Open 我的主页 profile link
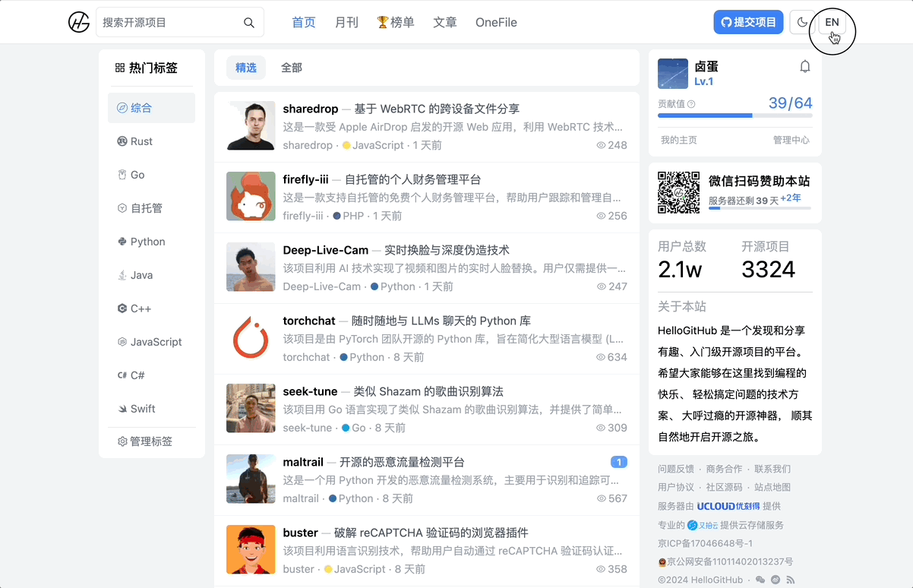 678,140
